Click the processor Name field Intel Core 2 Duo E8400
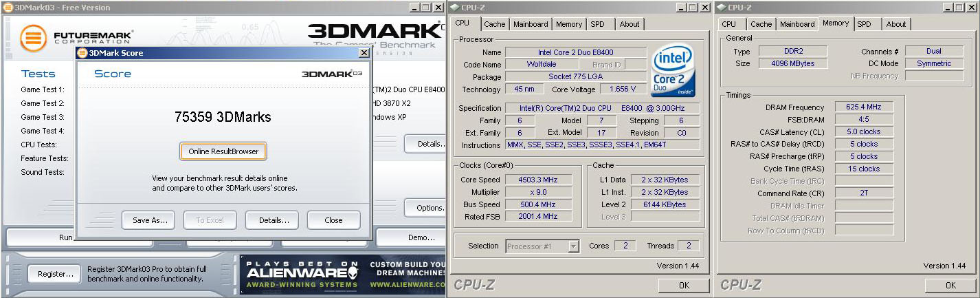The height and width of the screenshot is (298, 980). [576, 52]
